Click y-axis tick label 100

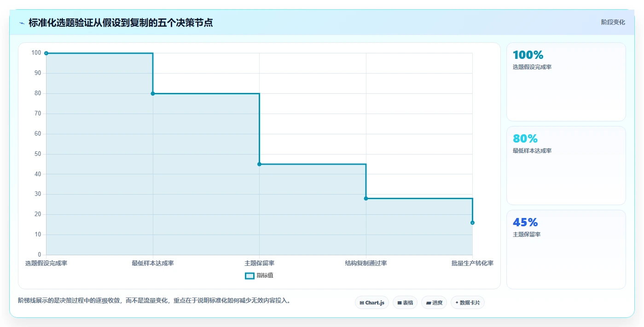[36, 53]
